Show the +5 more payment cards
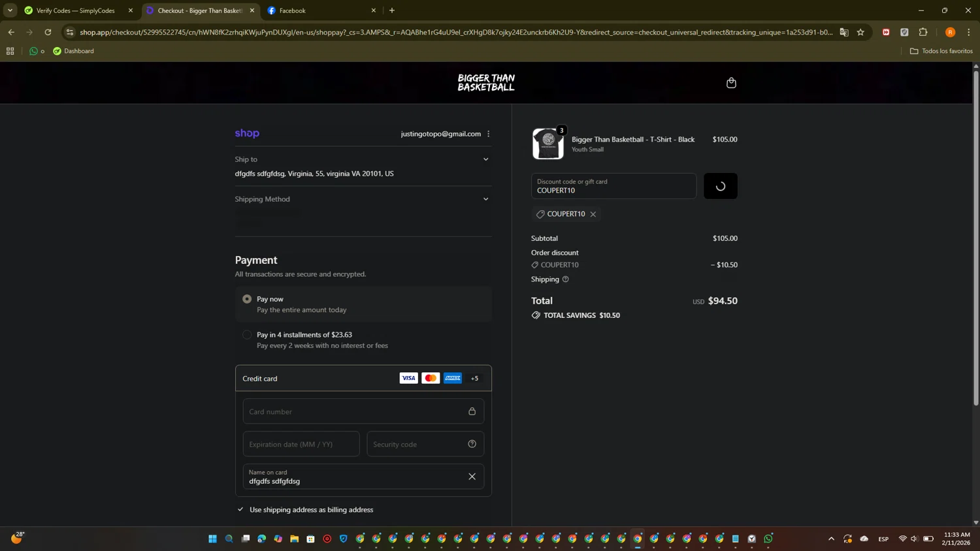The height and width of the screenshot is (551, 980). click(x=475, y=378)
